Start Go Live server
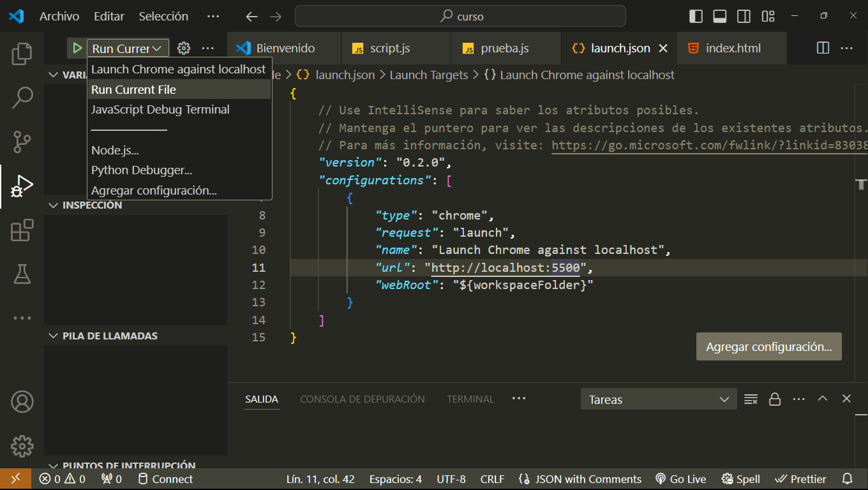This screenshot has height=490, width=868. pyautogui.click(x=680, y=479)
